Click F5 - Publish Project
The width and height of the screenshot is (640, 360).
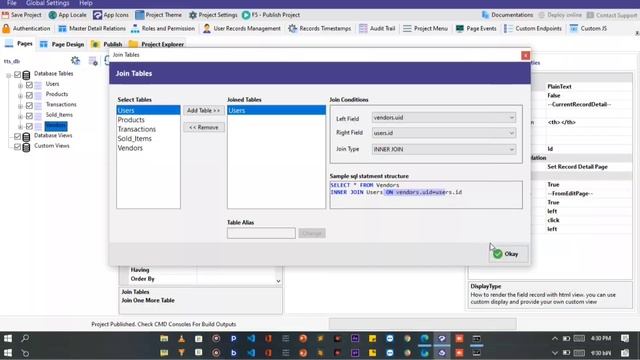point(271,15)
